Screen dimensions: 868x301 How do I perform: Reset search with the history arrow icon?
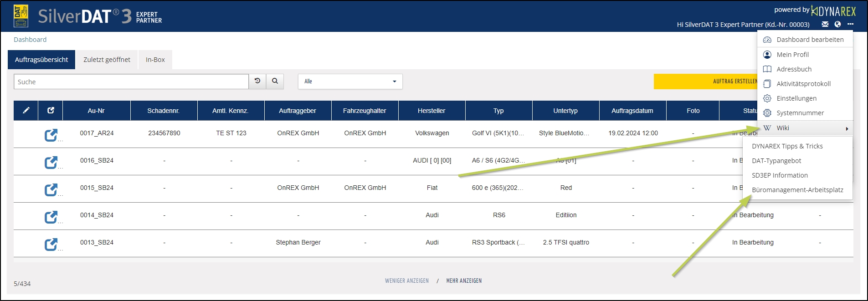click(257, 81)
